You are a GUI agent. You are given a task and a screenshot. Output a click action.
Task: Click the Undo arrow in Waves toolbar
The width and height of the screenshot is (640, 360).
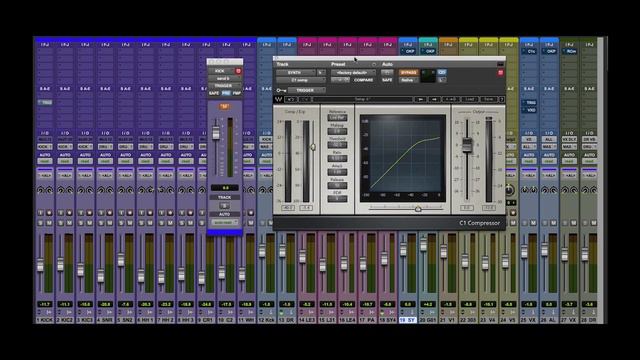291,99
